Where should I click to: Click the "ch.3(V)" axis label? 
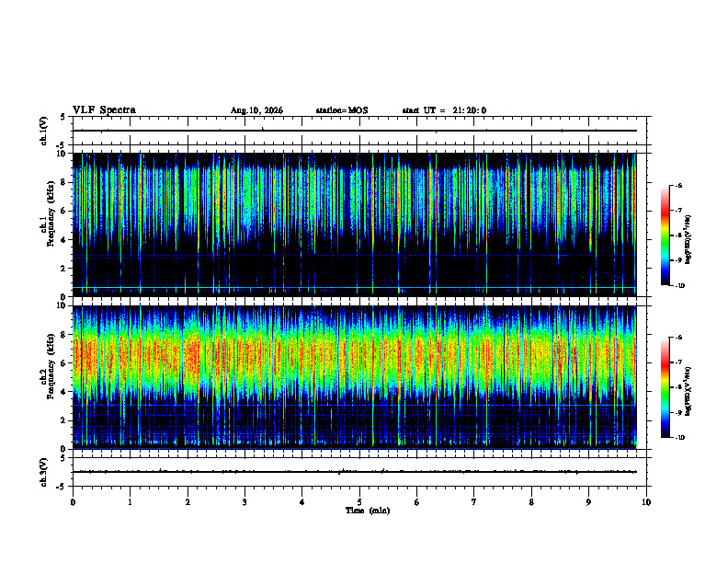click(x=44, y=472)
